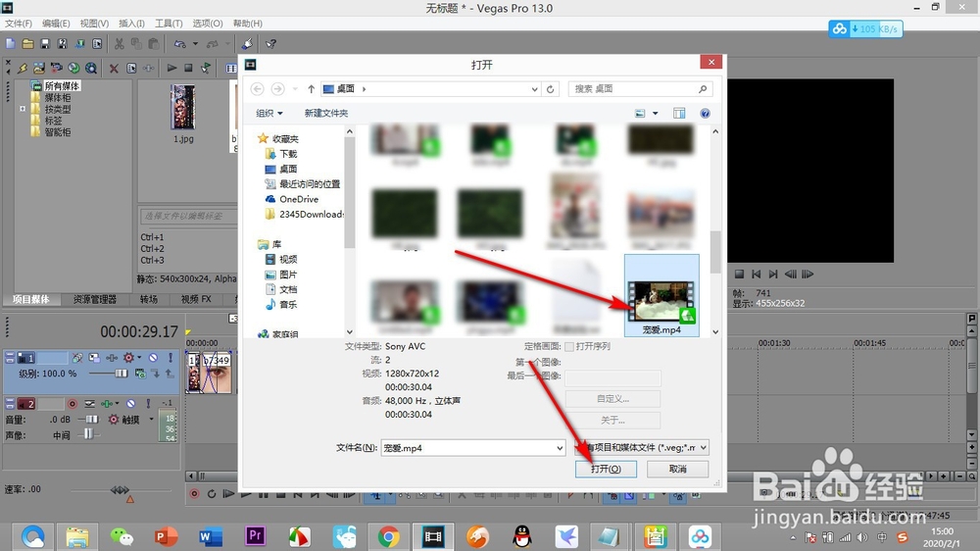Click the Undo arrow in Vegas toolbar

tap(180, 44)
